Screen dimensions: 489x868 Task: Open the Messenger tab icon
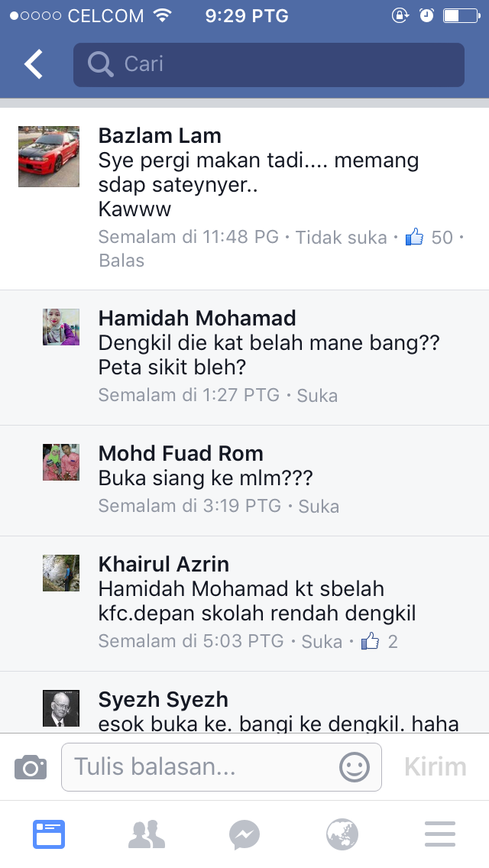pos(244,834)
